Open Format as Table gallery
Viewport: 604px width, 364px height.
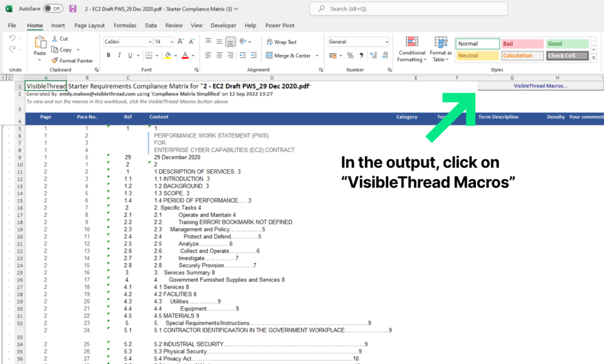tap(441, 49)
